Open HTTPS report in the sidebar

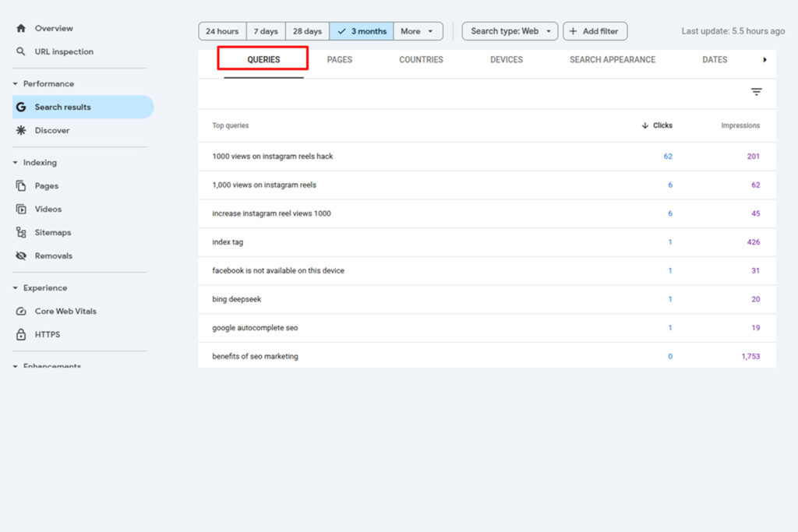click(x=48, y=334)
